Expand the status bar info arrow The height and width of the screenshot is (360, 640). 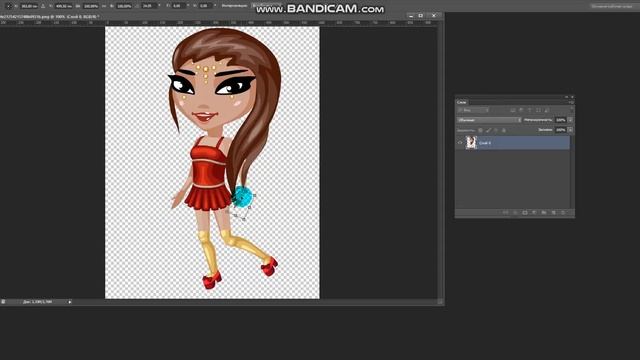point(70,302)
